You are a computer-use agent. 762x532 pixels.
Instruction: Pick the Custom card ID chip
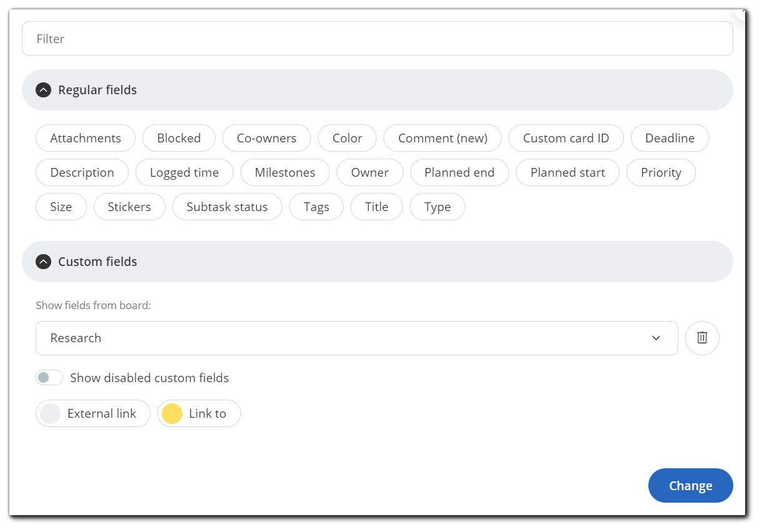pos(566,138)
